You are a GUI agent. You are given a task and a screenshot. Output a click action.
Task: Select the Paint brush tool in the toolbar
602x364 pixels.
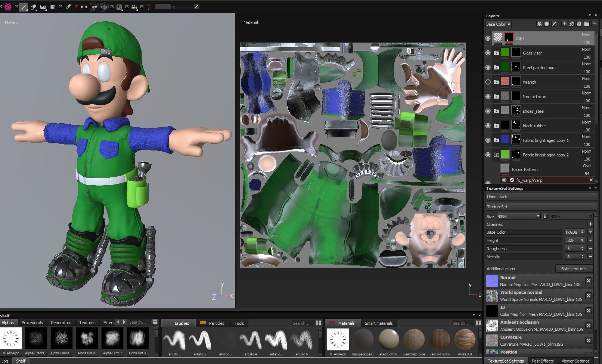click(23, 6)
